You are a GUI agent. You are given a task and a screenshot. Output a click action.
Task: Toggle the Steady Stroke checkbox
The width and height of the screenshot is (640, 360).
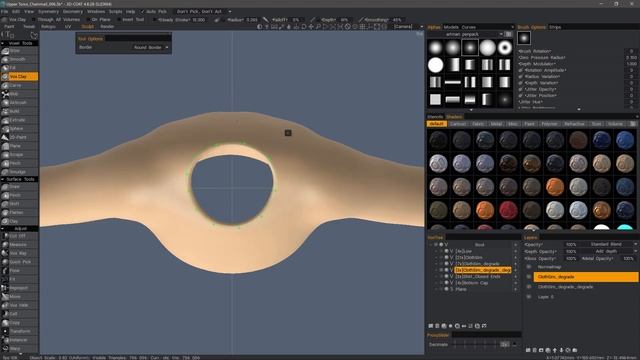pyautogui.click(x=155, y=19)
